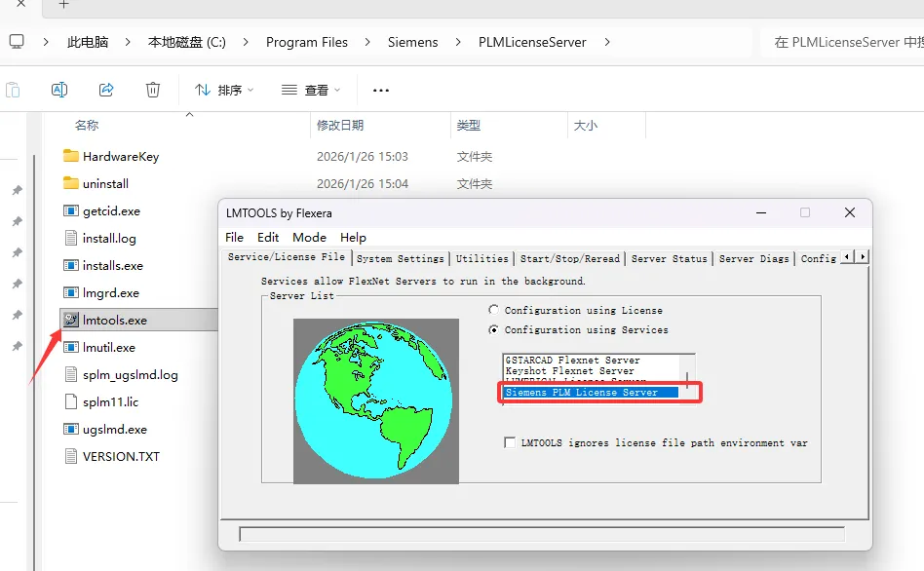
Task: Click the globe image in LMTOOLS
Action: (x=376, y=401)
